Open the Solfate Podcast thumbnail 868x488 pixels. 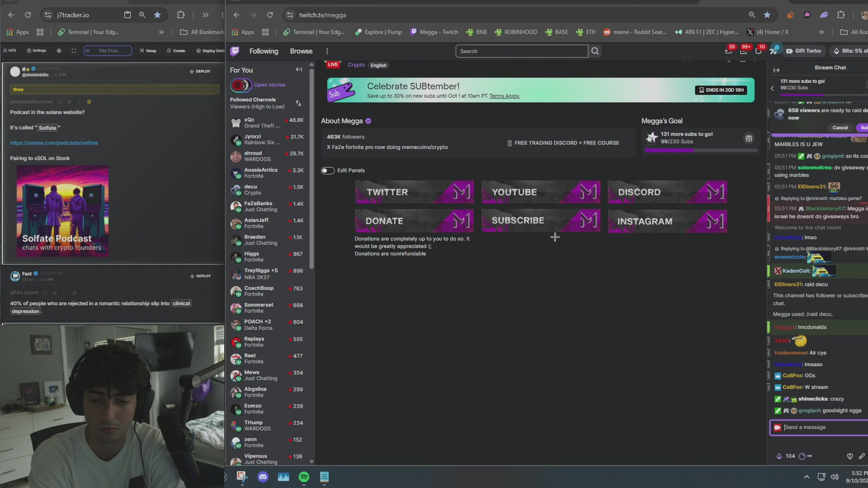pos(62,211)
